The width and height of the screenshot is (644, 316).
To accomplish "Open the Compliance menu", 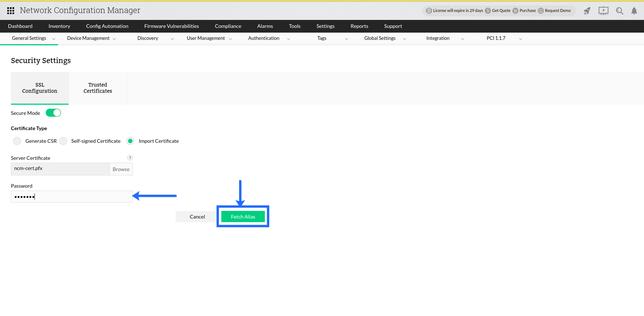I will 228,26.
